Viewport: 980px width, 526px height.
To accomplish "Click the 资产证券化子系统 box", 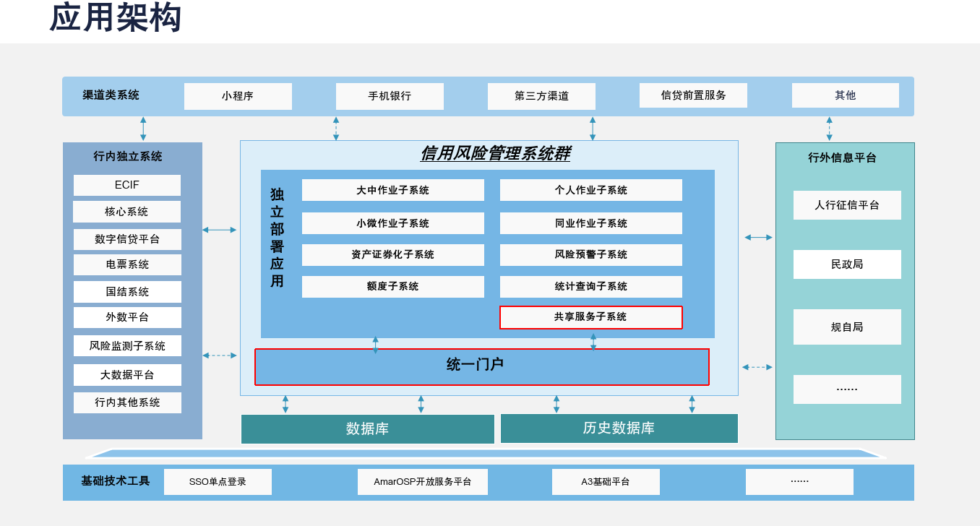I will coord(393,255).
